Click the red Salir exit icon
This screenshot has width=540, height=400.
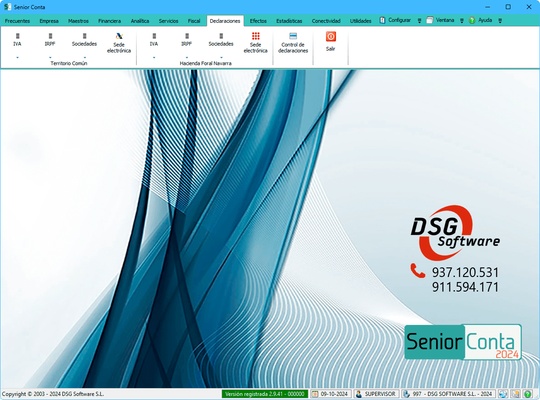[331, 37]
